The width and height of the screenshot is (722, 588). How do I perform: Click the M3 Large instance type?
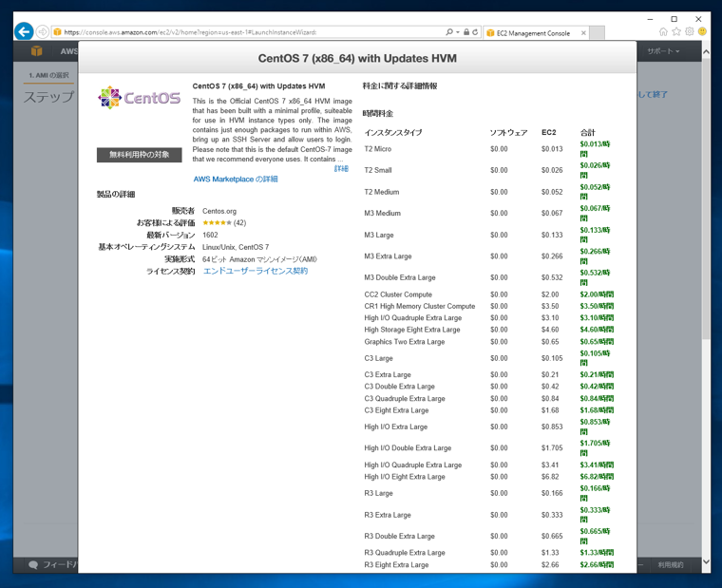pos(378,235)
